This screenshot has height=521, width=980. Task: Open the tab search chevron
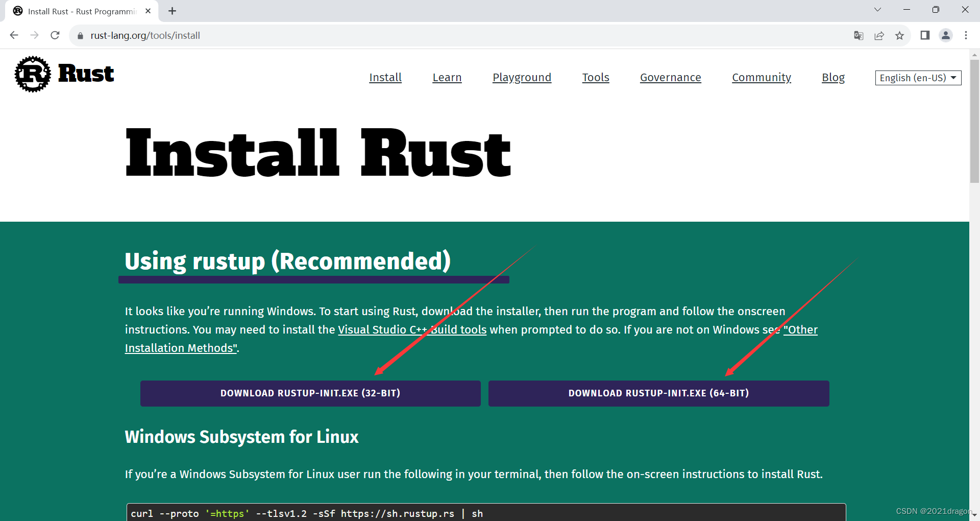[877, 10]
